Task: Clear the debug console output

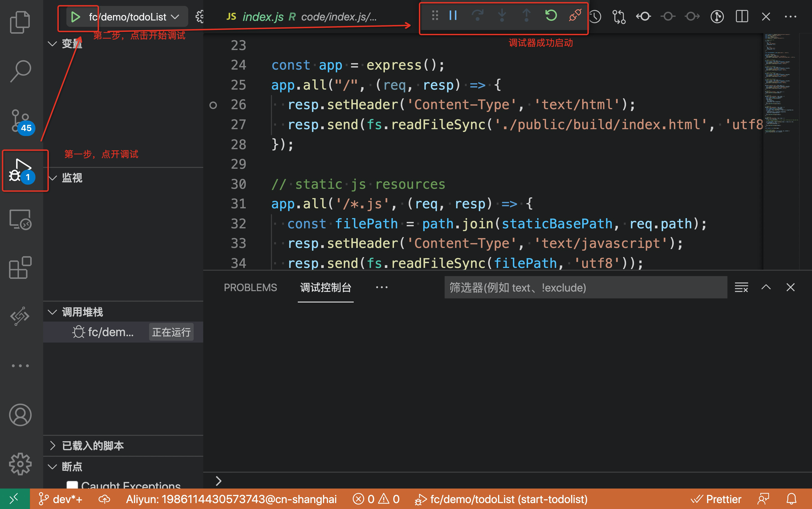Action: pyautogui.click(x=741, y=287)
